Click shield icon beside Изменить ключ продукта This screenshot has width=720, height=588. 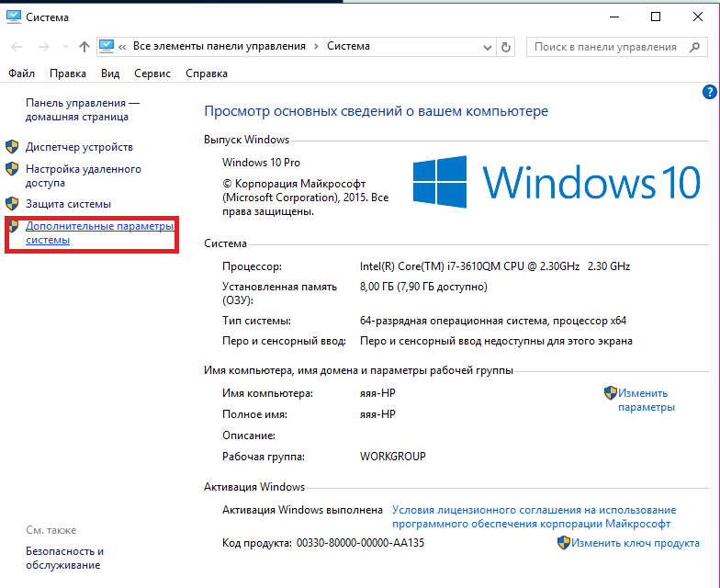564,543
